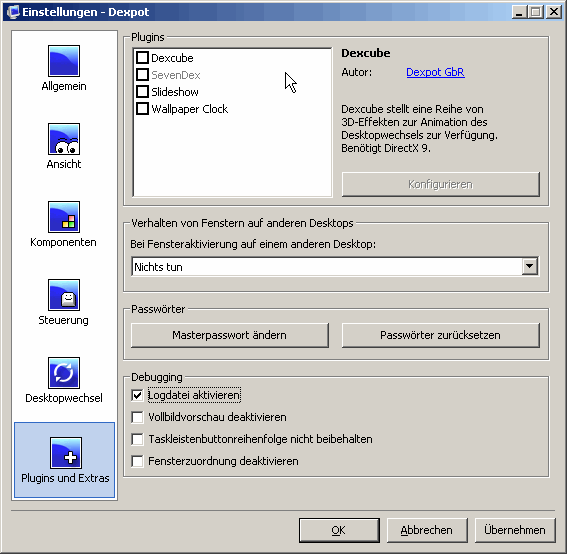This screenshot has width=567, height=554.
Task: Open the Desktopwechsel icon with circular arrows
Action: coord(64,373)
